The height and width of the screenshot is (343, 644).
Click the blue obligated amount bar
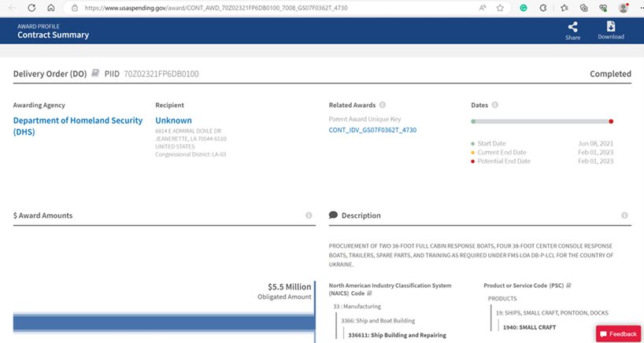(165, 323)
